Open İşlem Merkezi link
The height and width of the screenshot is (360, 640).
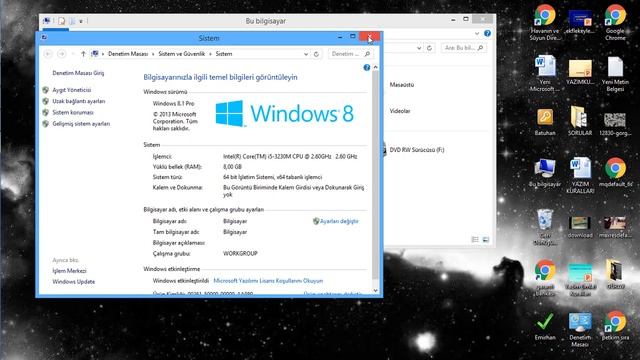pos(69,271)
